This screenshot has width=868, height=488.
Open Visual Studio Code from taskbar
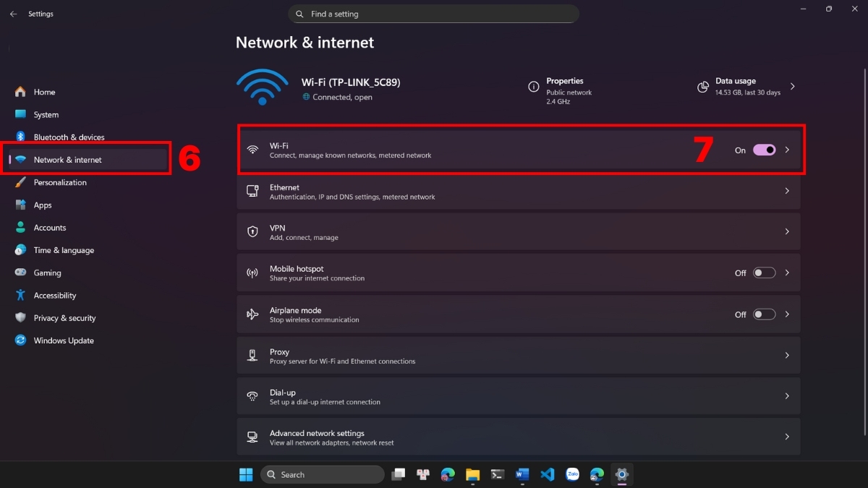(x=548, y=474)
